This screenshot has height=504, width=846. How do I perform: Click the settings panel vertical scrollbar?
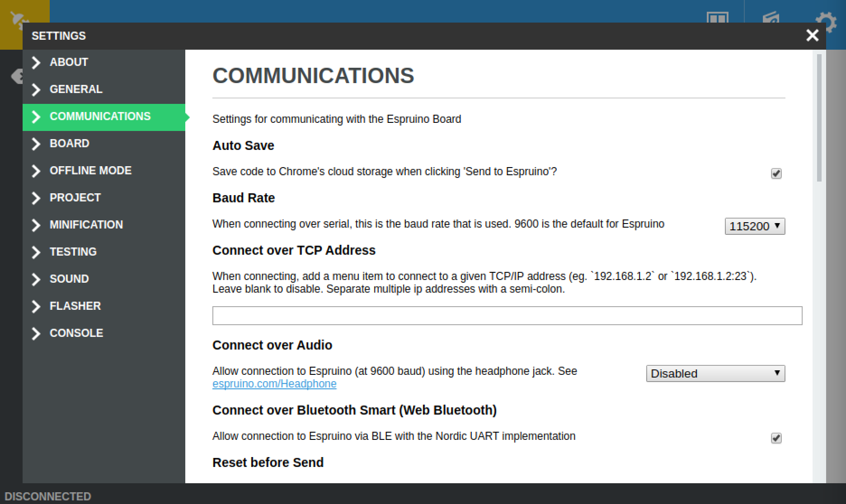819,118
